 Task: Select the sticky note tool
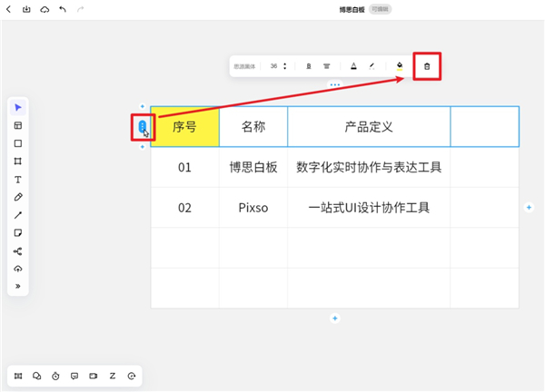click(x=18, y=233)
